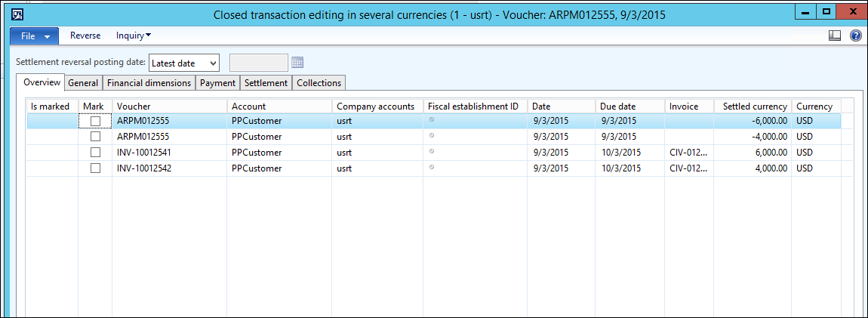Screen dimensions: 868x318
Task: Click the empty posting date input field
Action: (x=258, y=63)
